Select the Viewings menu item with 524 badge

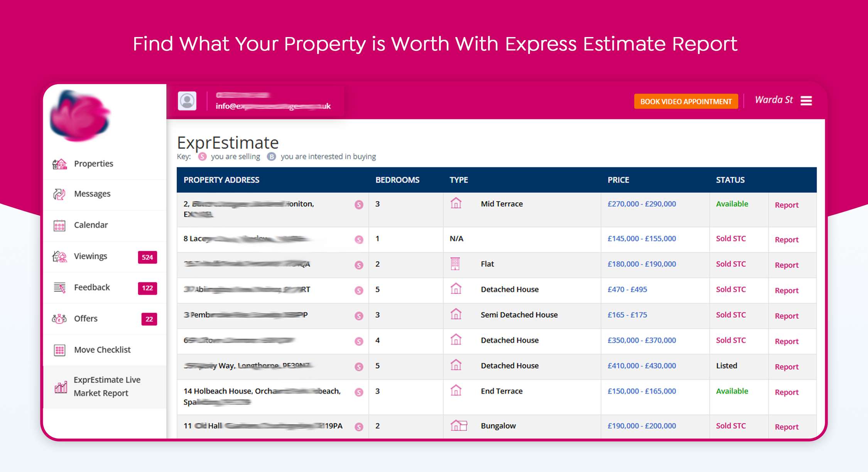(x=91, y=256)
